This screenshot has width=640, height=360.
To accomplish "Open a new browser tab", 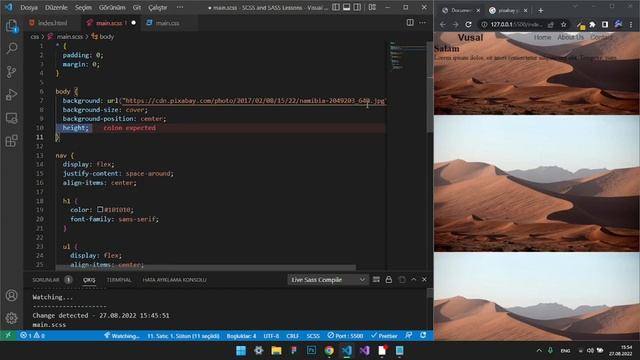I will 540,10.
